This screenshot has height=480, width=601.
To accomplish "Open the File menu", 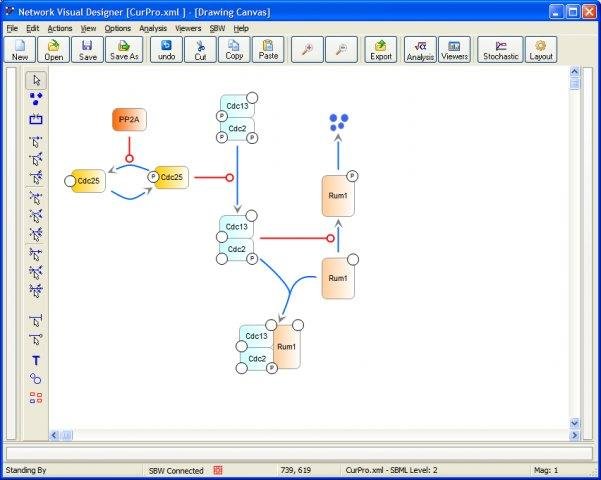I will pos(12,28).
